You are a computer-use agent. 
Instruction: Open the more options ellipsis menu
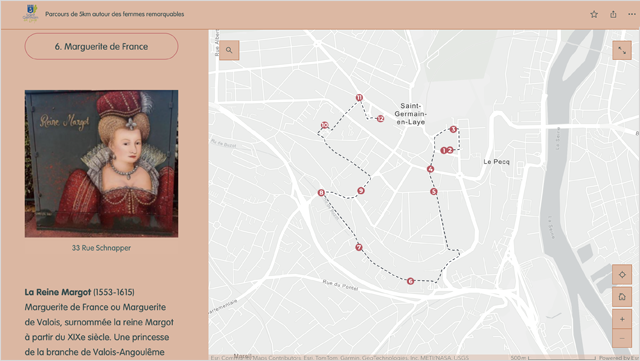coord(632,14)
